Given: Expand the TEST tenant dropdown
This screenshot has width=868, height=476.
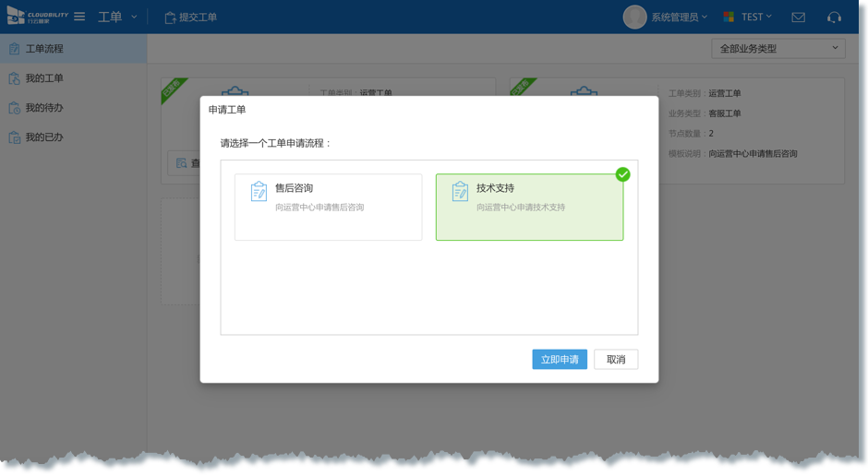Looking at the screenshot, I should tap(756, 18).
